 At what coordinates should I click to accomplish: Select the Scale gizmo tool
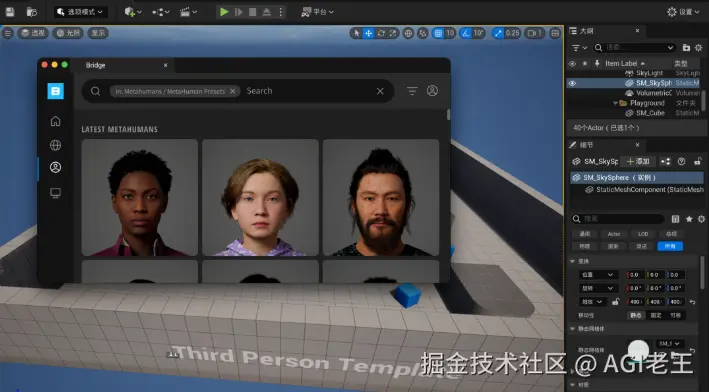[392, 33]
